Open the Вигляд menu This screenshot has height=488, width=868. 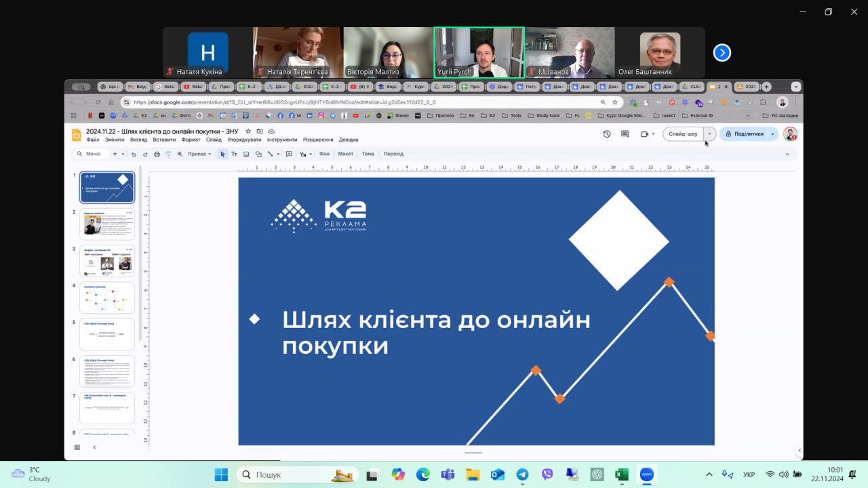[x=138, y=140]
